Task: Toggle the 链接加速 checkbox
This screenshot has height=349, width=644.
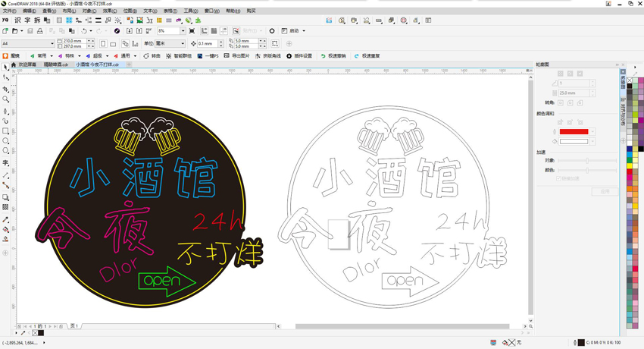Action: [x=558, y=178]
